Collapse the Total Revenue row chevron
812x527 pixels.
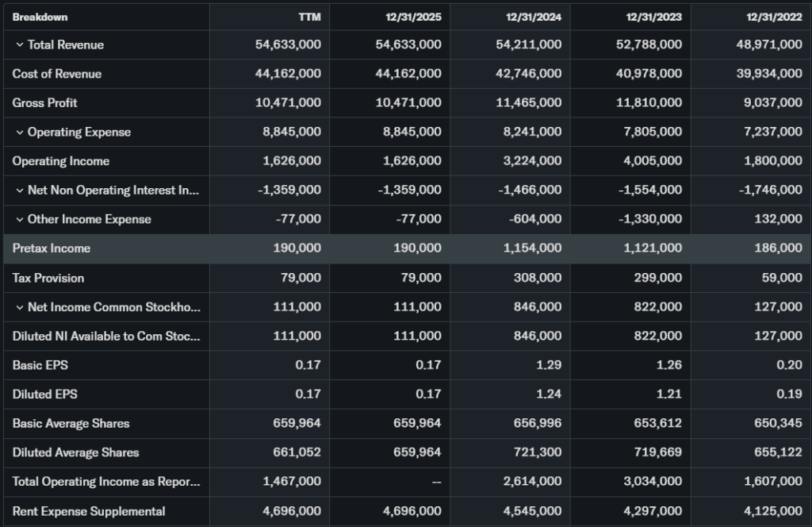(19, 45)
